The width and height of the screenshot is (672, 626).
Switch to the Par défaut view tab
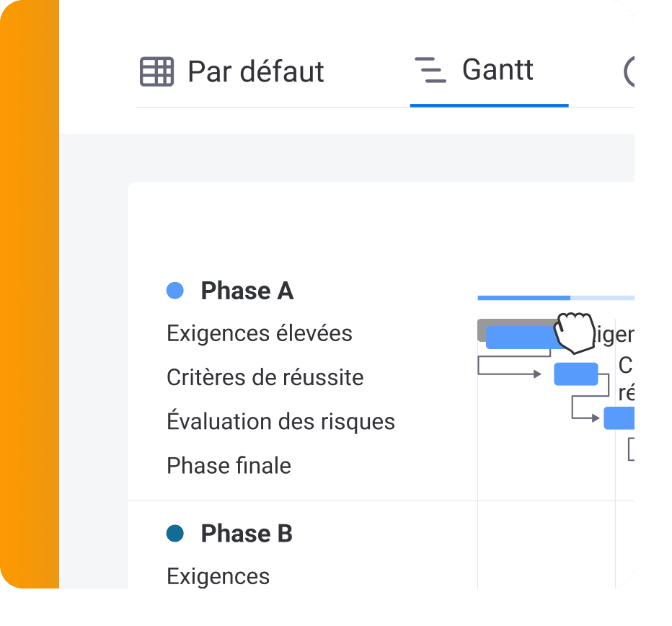coord(232,71)
